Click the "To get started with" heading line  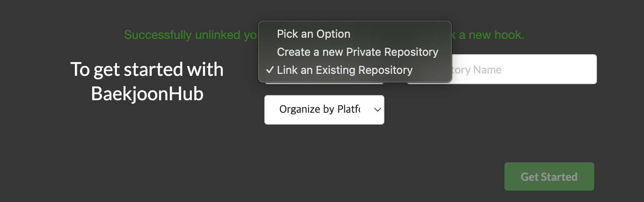point(147,70)
